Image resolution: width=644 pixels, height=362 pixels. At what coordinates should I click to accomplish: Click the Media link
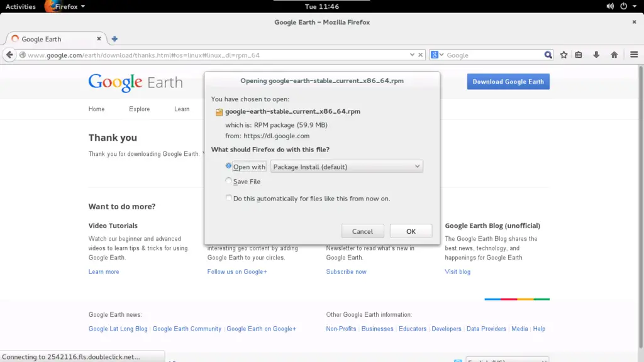click(x=519, y=329)
